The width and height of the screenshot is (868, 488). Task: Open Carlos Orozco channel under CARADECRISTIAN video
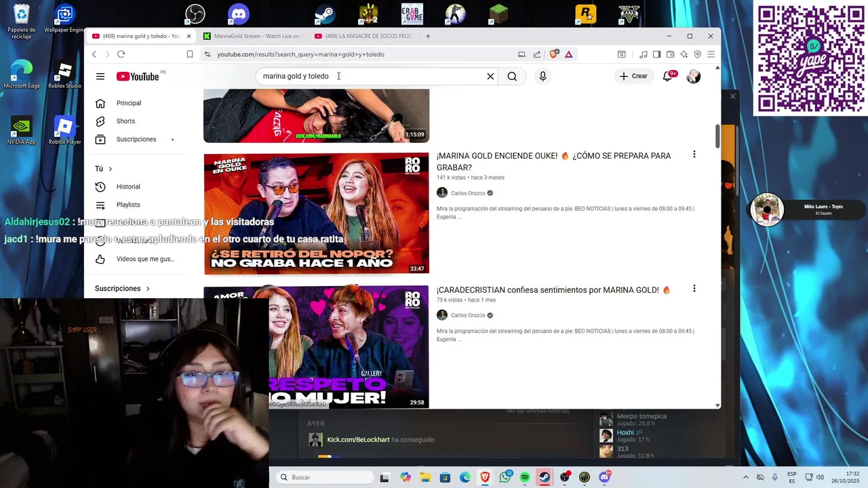[468, 315]
